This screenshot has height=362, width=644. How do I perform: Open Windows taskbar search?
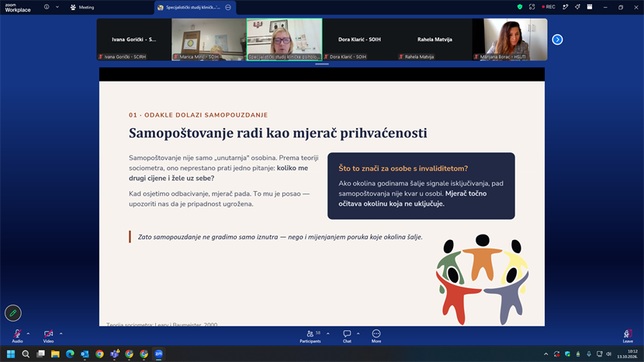26,353
